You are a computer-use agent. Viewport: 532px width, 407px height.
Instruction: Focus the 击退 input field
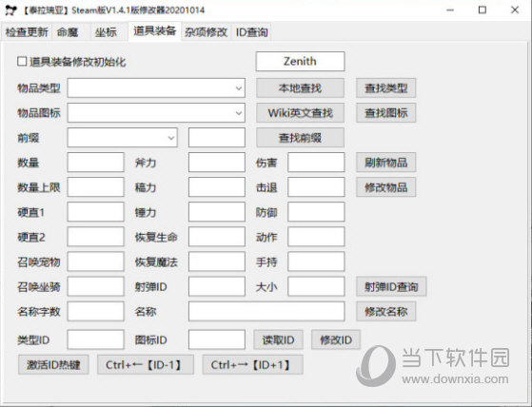pyautogui.click(x=316, y=187)
